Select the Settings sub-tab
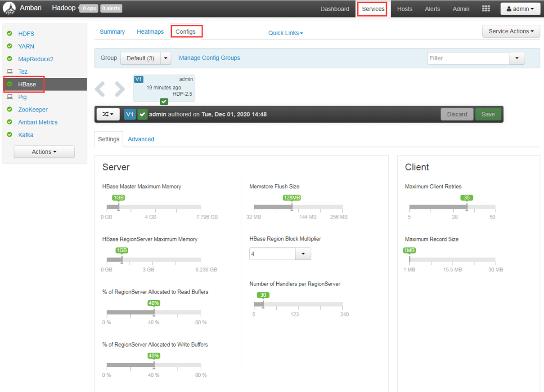544x392 pixels. point(108,139)
